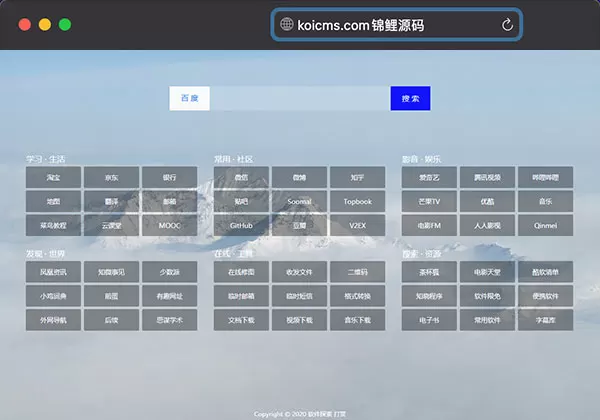600x420 pixels.
Task: Click the 豆瓣 shortcut
Action: coord(300,225)
